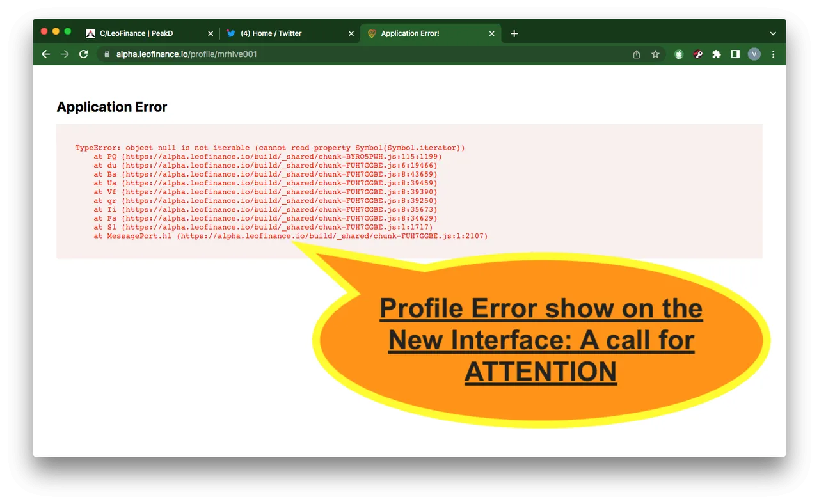
Task: Click the 'at PQ' stack trace line
Action: click(x=267, y=157)
